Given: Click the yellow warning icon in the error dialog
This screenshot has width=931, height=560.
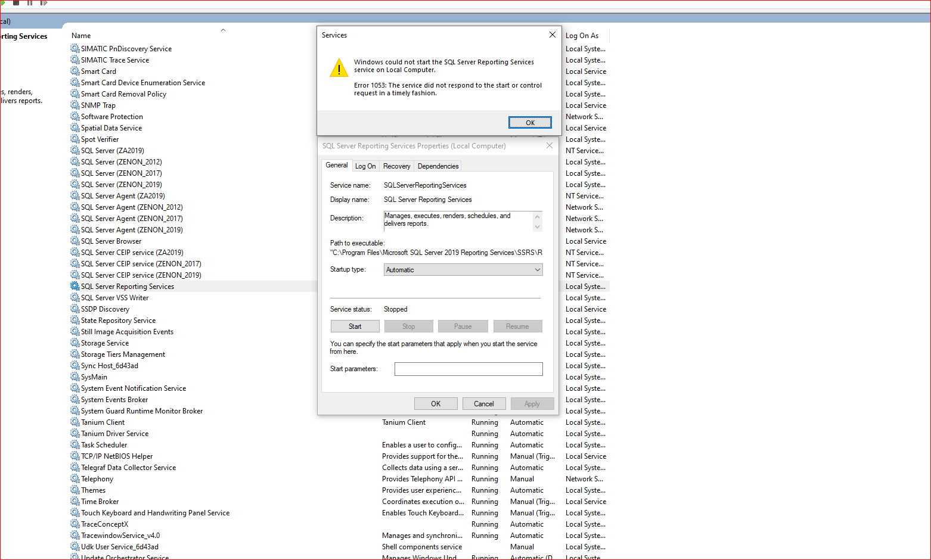Looking at the screenshot, I should coord(339,68).
